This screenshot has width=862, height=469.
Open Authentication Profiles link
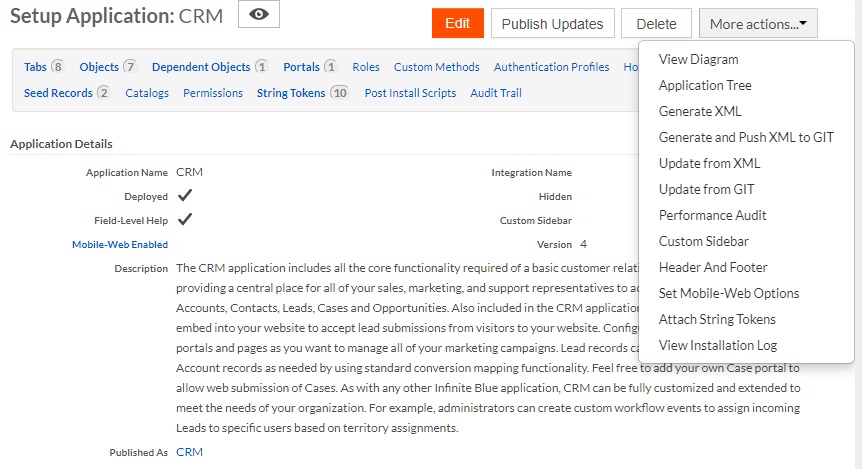(x=551, y=67)
